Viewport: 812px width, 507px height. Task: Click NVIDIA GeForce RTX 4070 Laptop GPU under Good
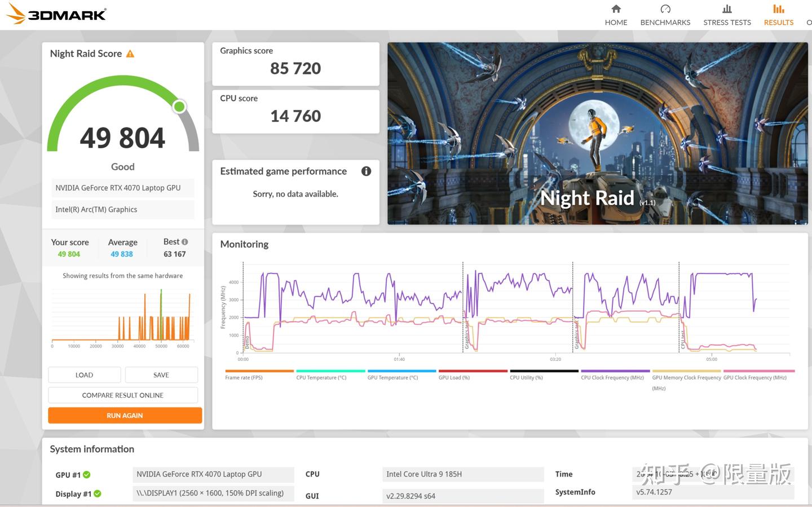123,188
